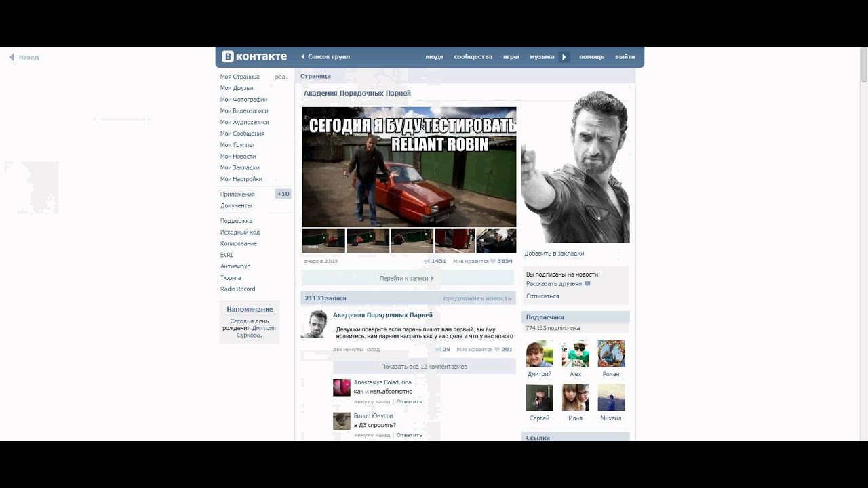The height and width of the screenshot is (488, 868).
Task: Select the third small photo thumbnail
Action: point(412,241)
